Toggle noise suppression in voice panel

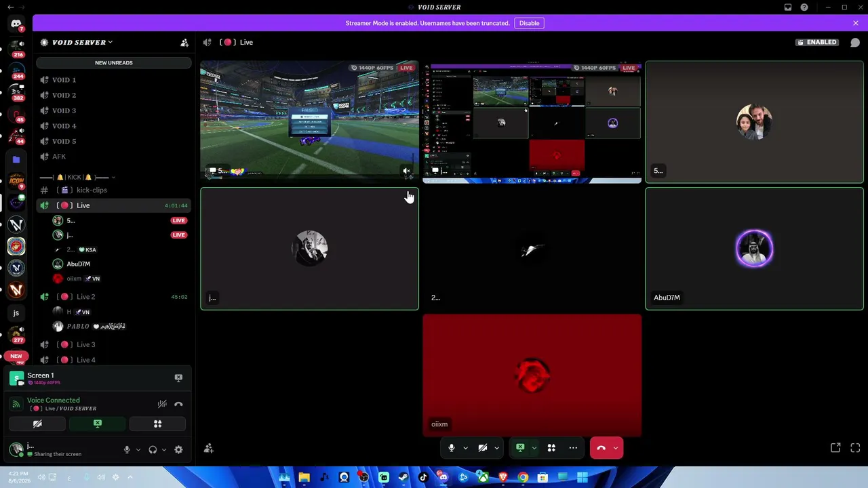click(162, 404)
